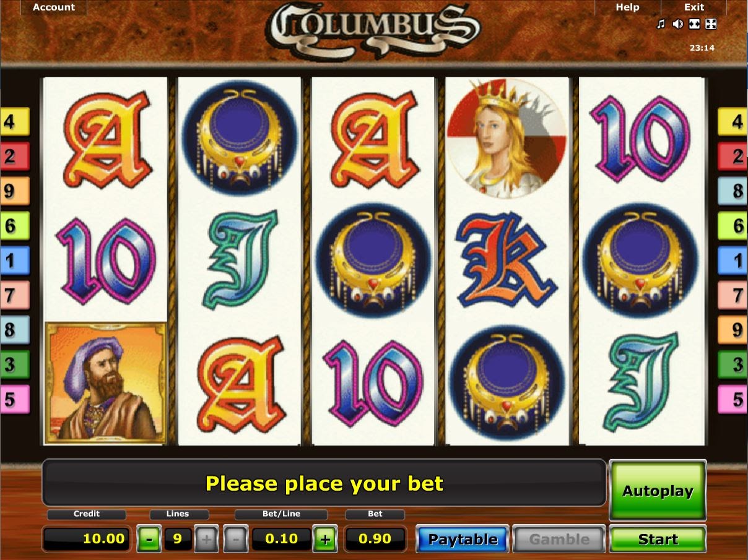Click the greyed Gamble button
The width and height of the screenshot is (748, 560).
(x=559, y=539)
